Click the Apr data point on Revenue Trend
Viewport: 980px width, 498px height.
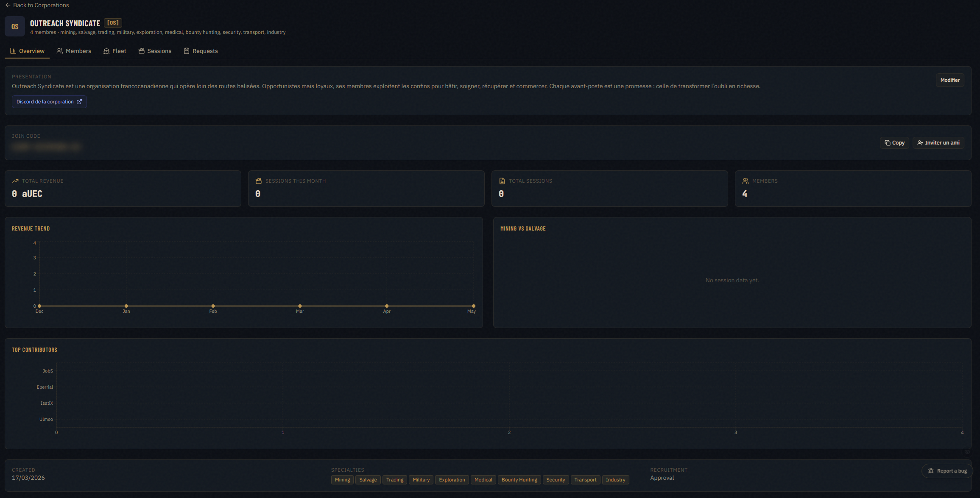pyautogui.click(x=387, y=306)
